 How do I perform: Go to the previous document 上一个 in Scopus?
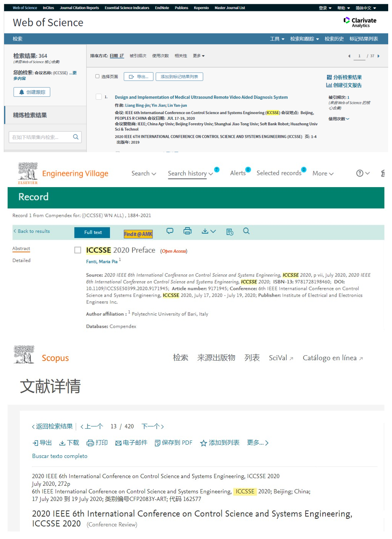(x=92, y=426)
